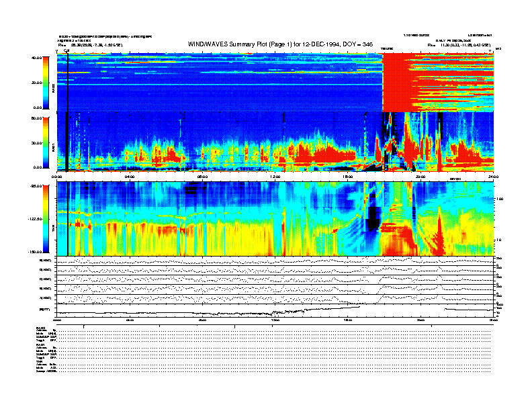
Task: Click the 24:00 tick label below RAD1 panel
Action: [x=493, y=177]
